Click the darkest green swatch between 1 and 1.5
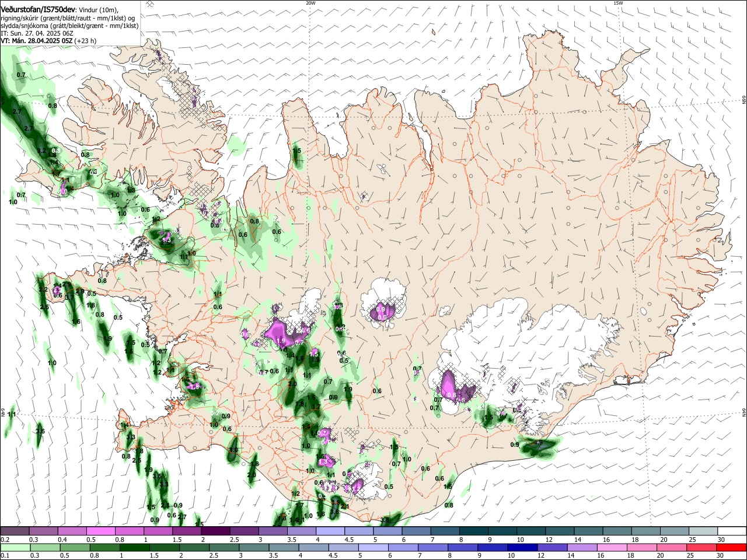The image size is (747, 560). pyautogui.click(x=135, y=547)
